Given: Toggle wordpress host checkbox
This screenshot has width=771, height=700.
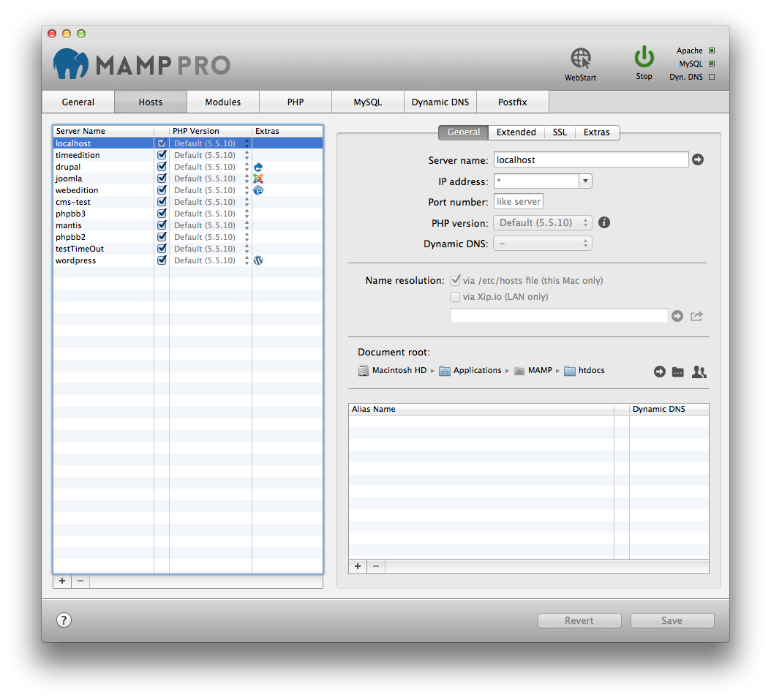Looking at the screenshot, I should tap(162, 260).
